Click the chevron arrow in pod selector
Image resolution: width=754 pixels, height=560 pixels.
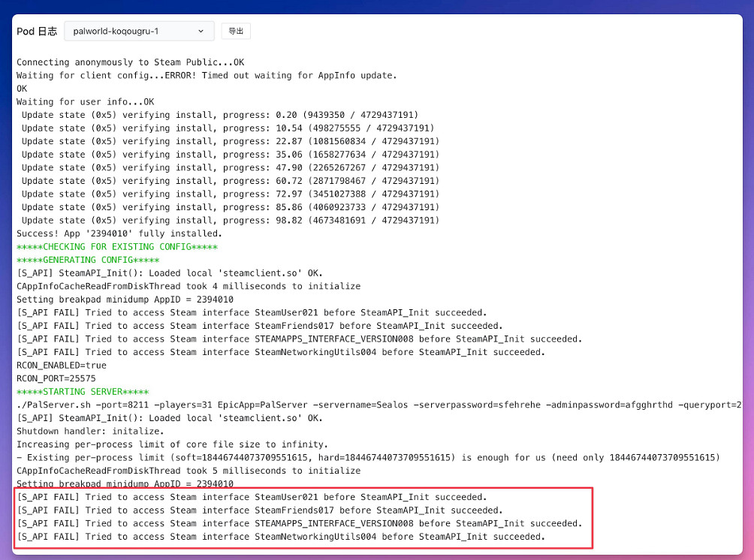coord(201,31)
